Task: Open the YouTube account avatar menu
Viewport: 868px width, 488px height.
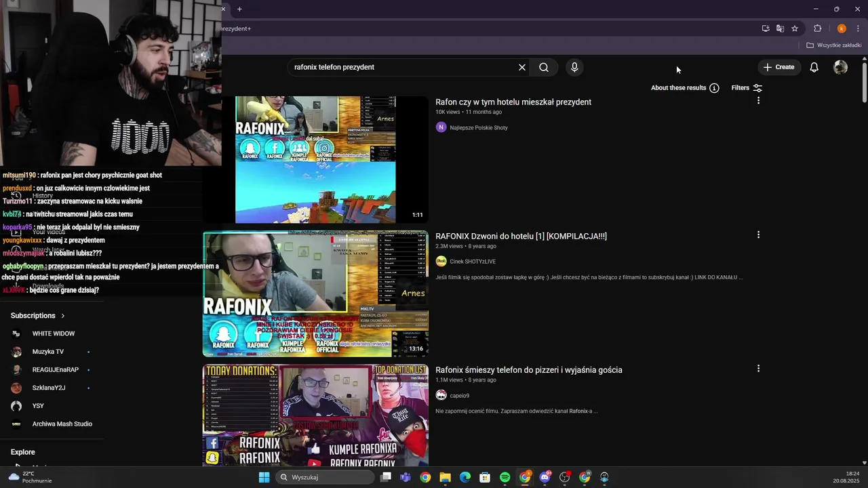Action: pos(840,67)
